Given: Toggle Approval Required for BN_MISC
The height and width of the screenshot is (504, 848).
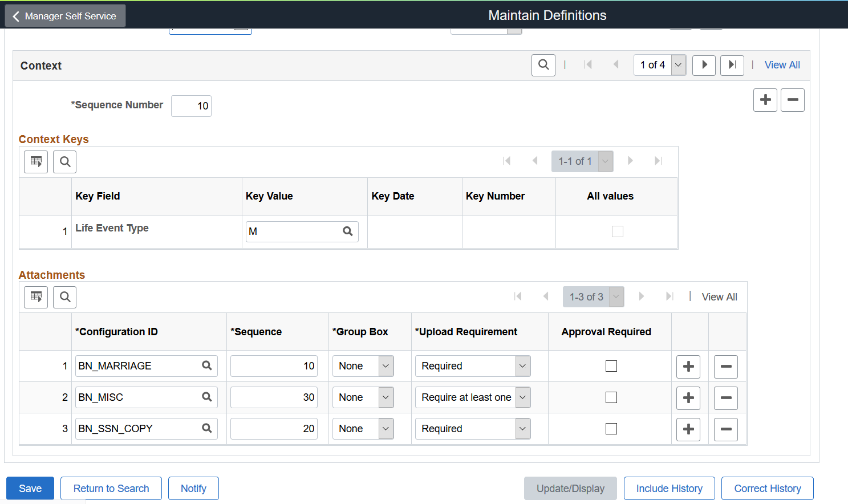Looking at the screenshot, I should click(x=611, y=397).
